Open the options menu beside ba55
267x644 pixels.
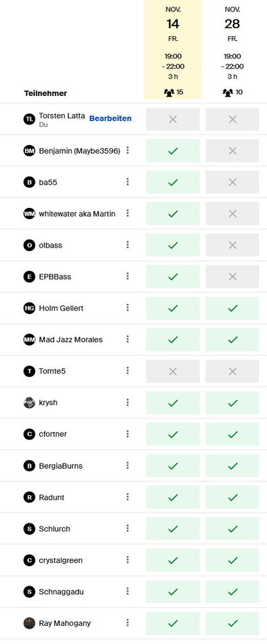(127, 182)
